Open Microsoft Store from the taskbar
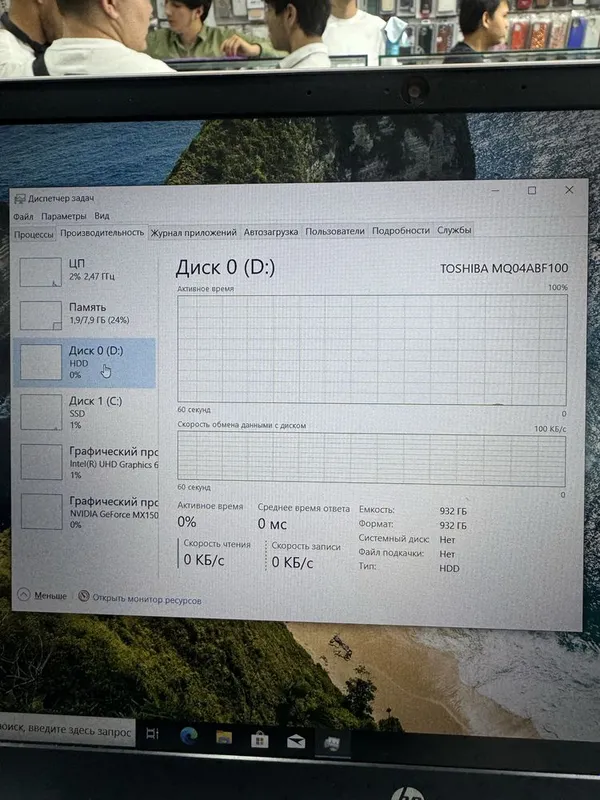 [x=260, y=740]
